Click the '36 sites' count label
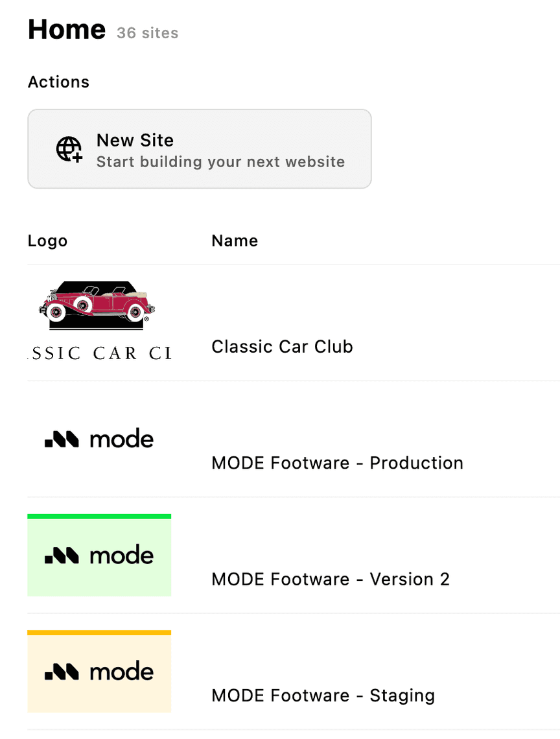Screen dimensions: 560x739 click(x=147, y=33)
